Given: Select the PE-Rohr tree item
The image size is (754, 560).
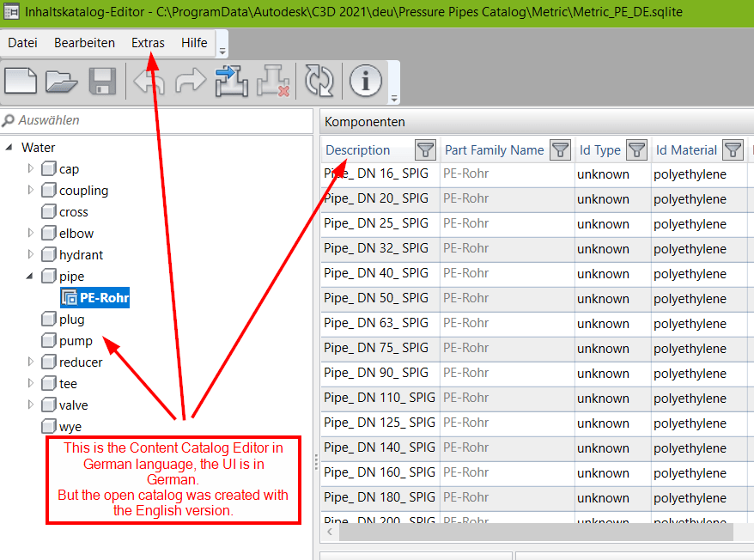Looking at the screenshot, I should pos(95,298).
